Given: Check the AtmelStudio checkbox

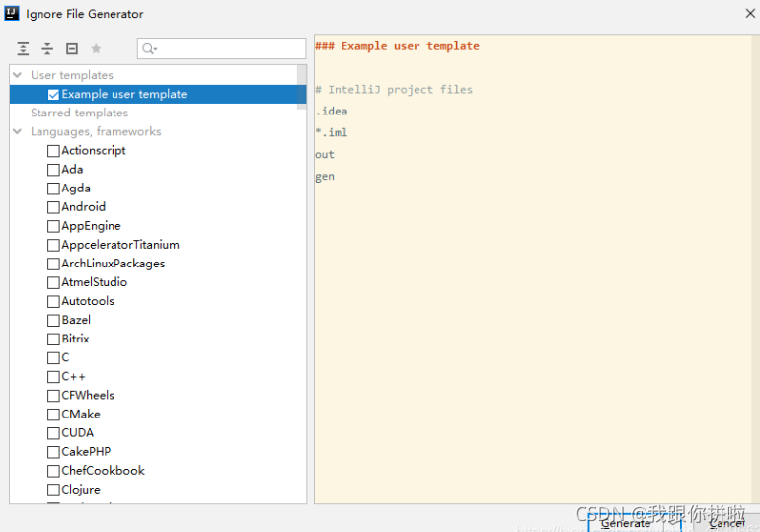Looking at the screenshot, I should point(54,283).
